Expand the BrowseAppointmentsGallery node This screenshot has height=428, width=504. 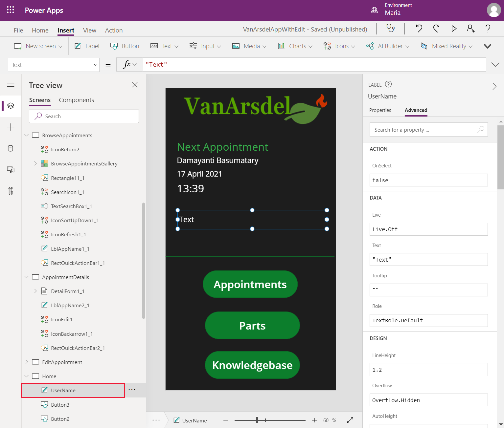click(35, 163)
